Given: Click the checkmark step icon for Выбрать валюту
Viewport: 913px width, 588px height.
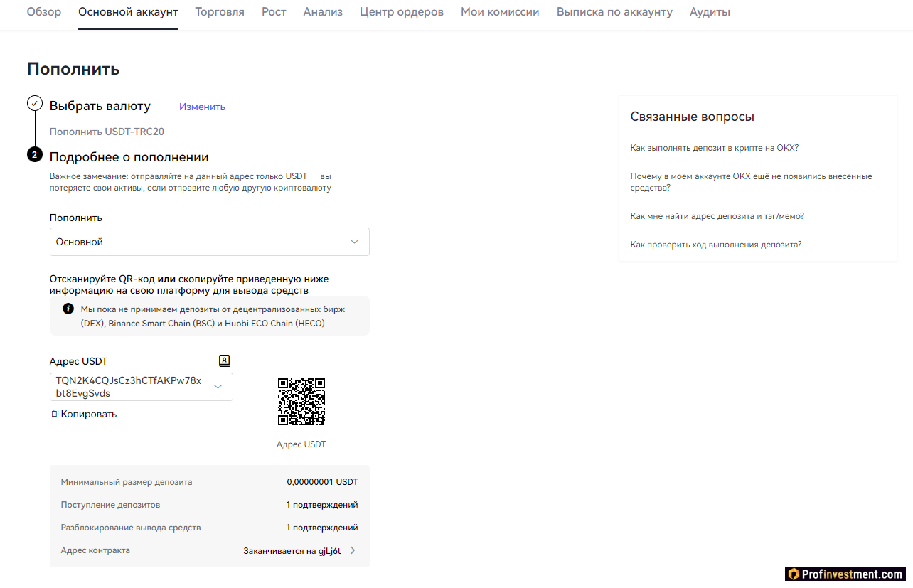Looking at the screenshot, I should [35, 104].
